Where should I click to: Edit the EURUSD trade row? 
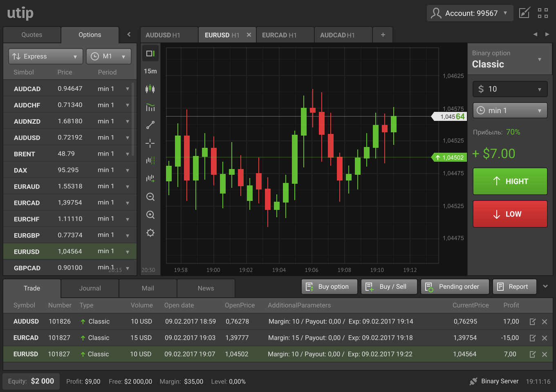pos(532,354)
